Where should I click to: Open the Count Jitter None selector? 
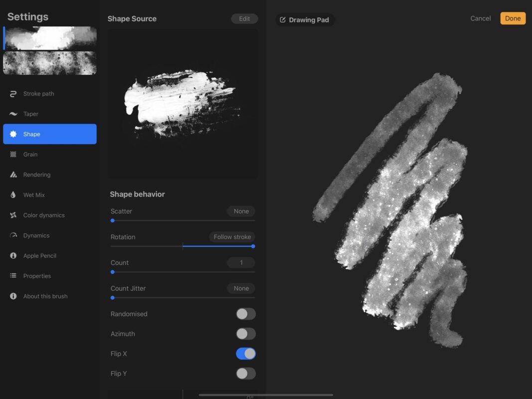coord(241,288)
